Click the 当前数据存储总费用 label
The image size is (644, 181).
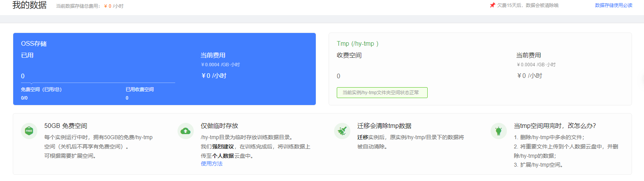coord(78,6)
